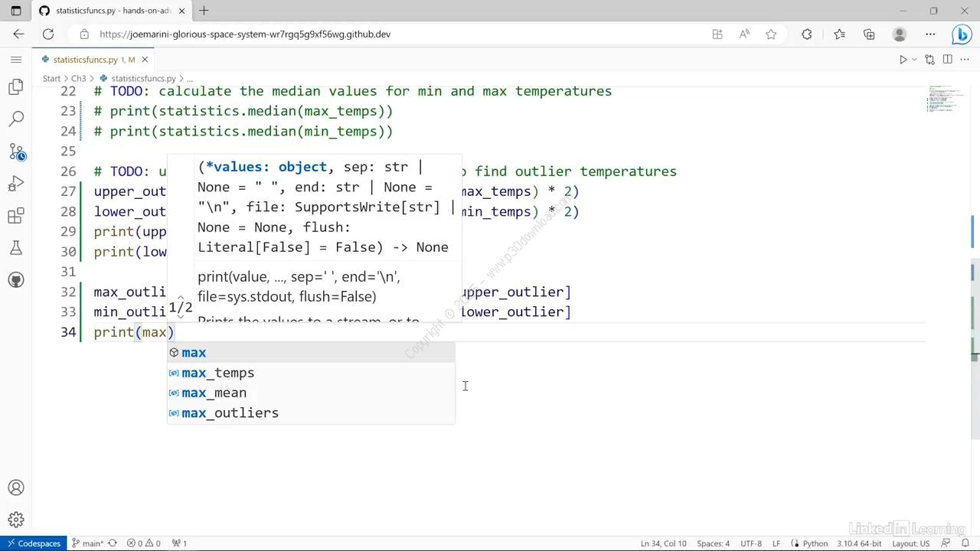Open a new browser tab
The image size is (980, 551).
(x=204, y=11)
